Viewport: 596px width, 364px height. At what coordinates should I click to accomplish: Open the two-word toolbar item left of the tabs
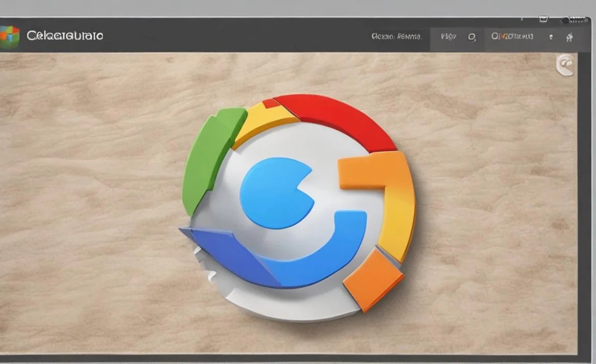396,37
